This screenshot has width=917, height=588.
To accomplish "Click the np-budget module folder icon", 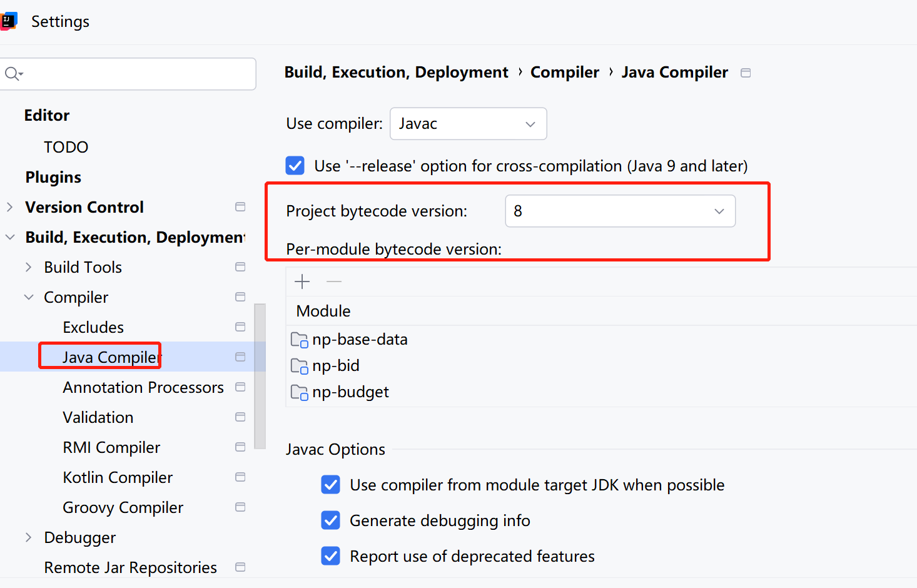I will [x=299, y=392].
